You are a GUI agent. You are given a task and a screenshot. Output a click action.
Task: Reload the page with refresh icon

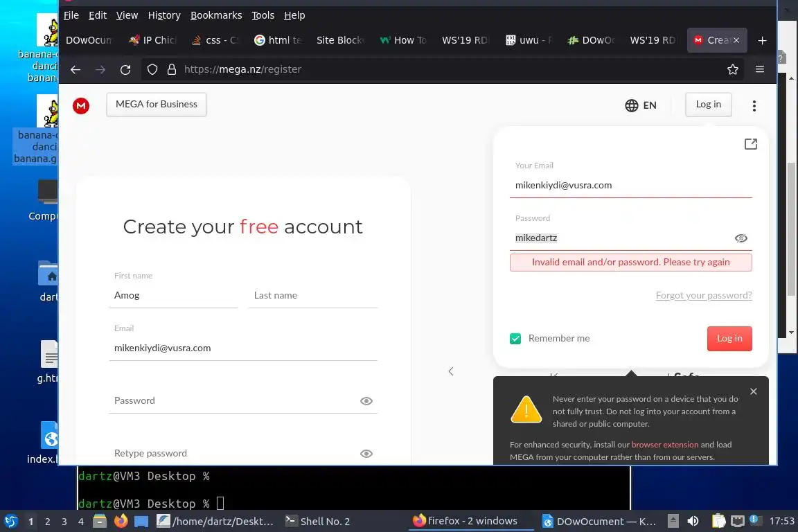coord(125,70)
